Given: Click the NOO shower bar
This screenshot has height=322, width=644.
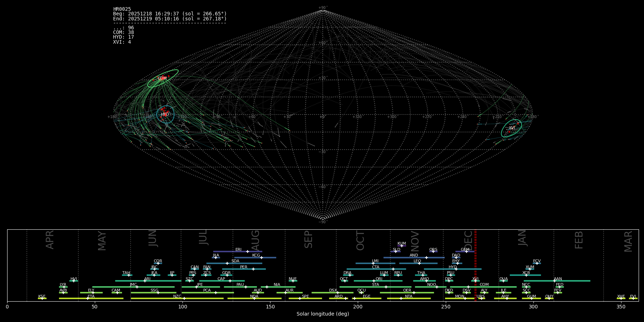Looking at the screenshot, I should pos(431,287).
